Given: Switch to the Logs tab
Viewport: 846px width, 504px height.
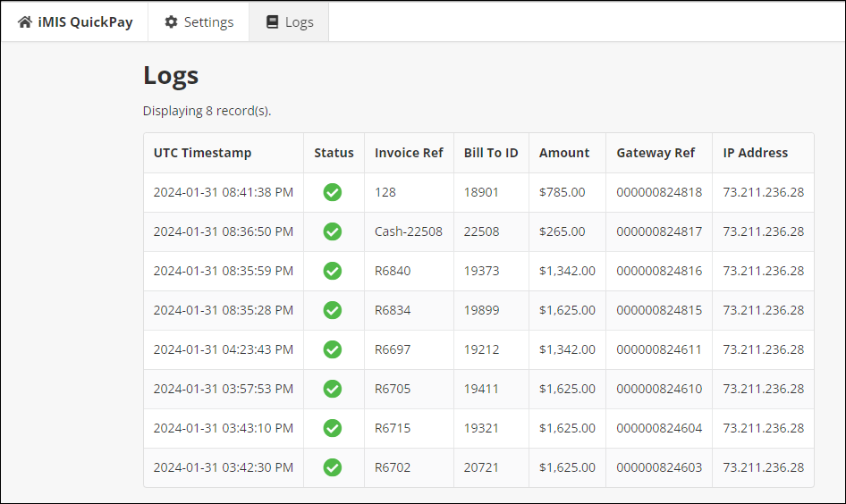Looking at the screenshot, I should (289, 22).
